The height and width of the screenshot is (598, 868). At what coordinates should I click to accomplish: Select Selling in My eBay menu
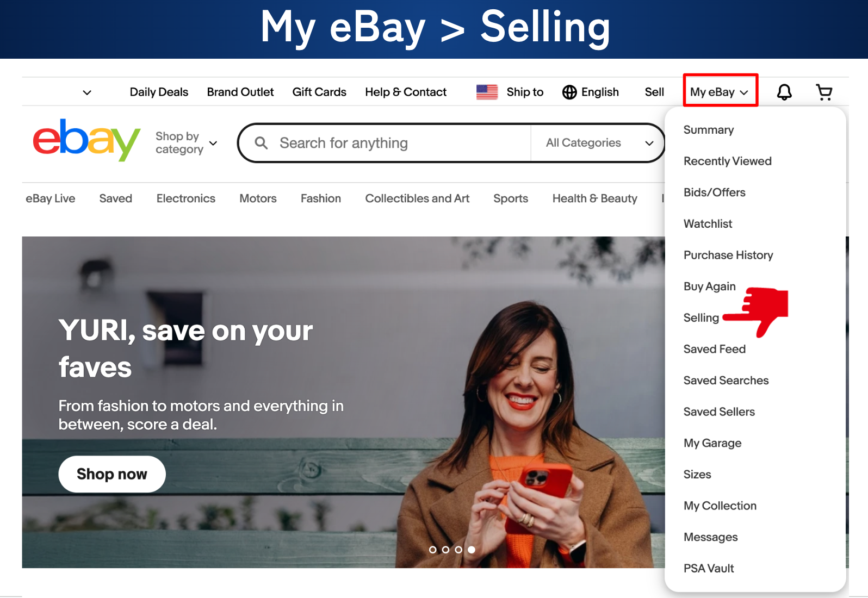[701, 318]
